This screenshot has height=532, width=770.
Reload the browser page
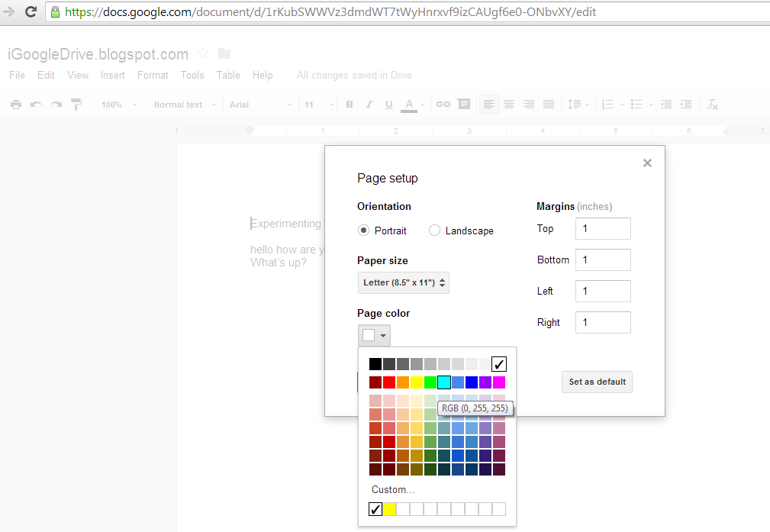point(31,11)
